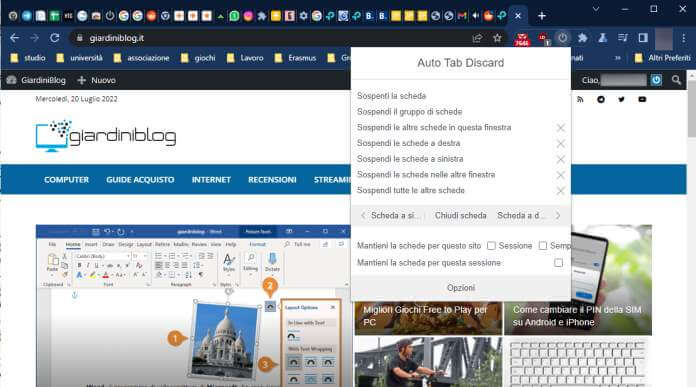Bookmark this page with the star icon
This screenshot has width=696, height=387.
[x=497, y=38]
